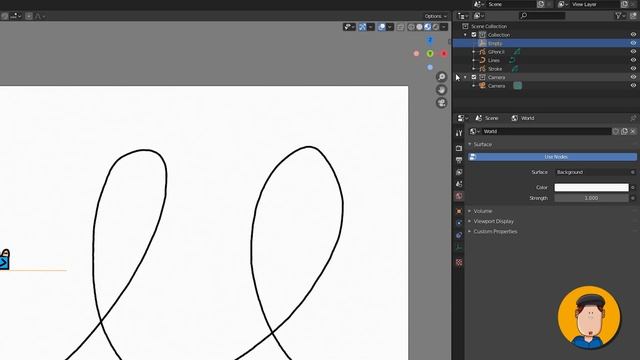Click the Use Nodes button
Screen dimensions: 640x360
coord(552,157)
